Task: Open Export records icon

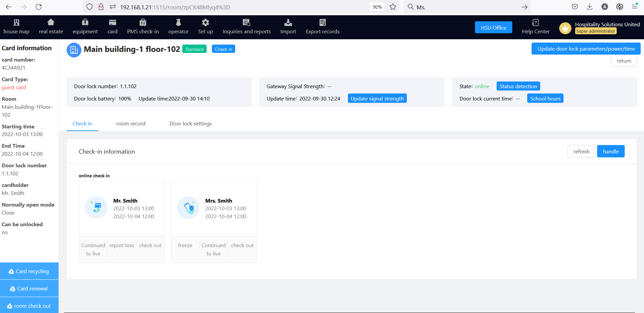Action: tap(322, 22)
